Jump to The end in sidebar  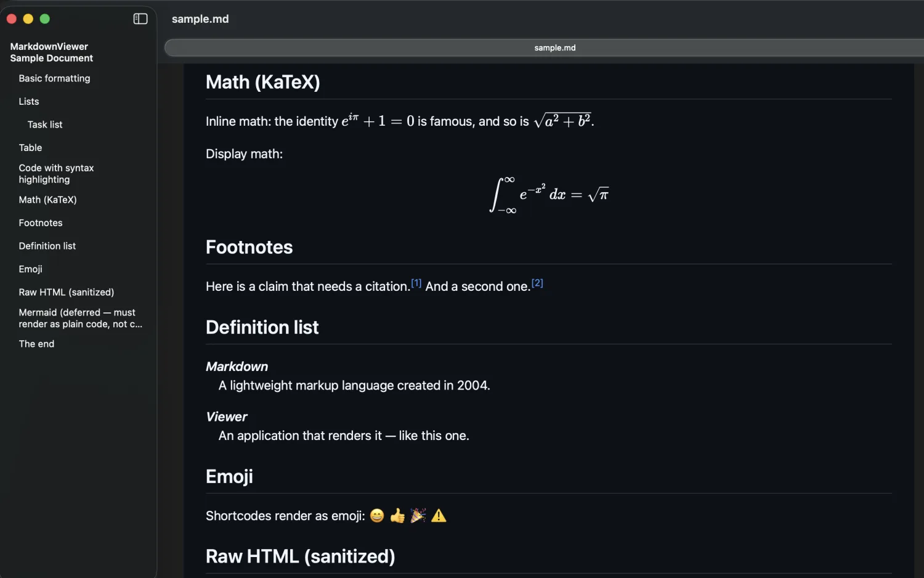point(36,344)
